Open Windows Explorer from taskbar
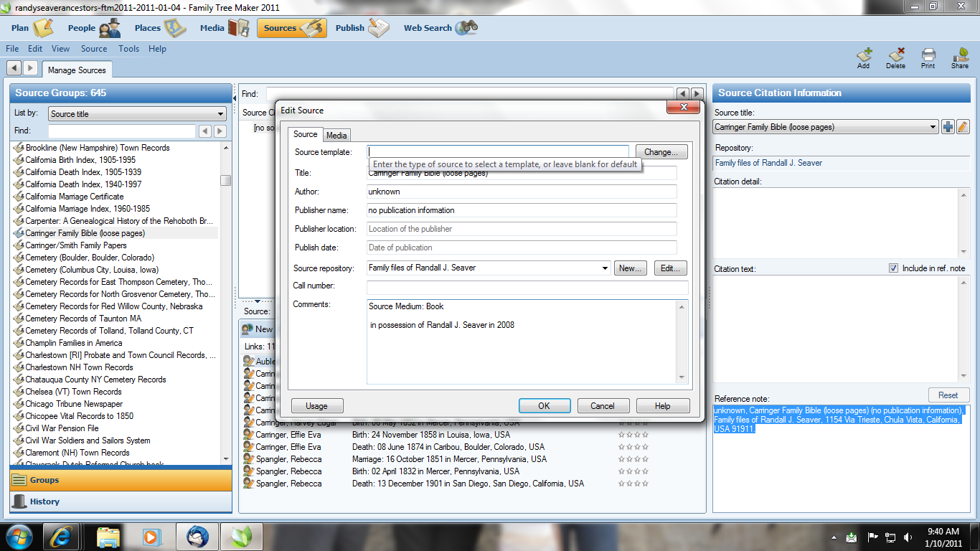This screenshot has height=551, width=980. pos(108,537)
